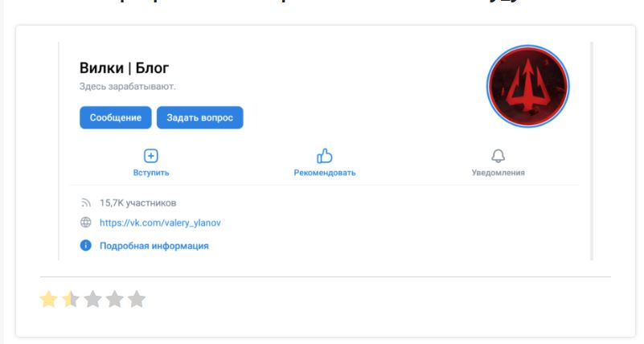Select the third rating star

coord(92,299)
